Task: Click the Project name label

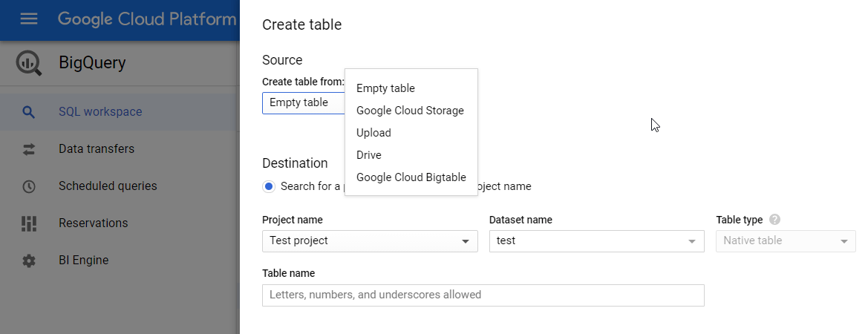Action: [293, 220]
